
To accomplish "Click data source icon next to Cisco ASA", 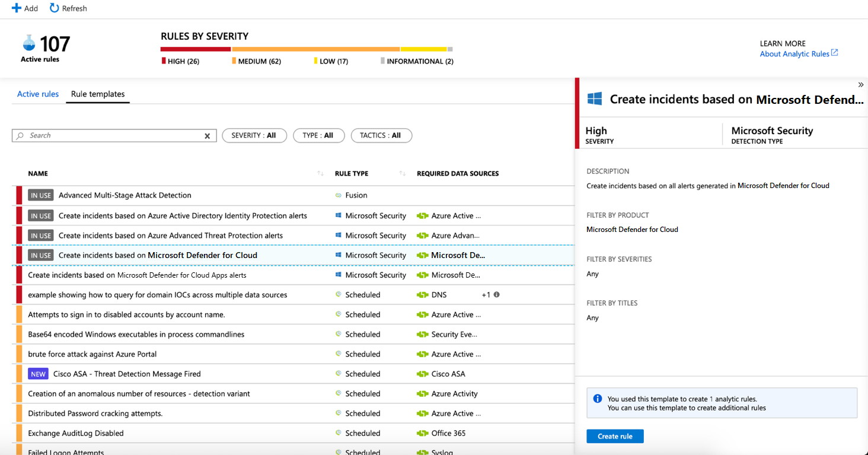I will [422, 374].
